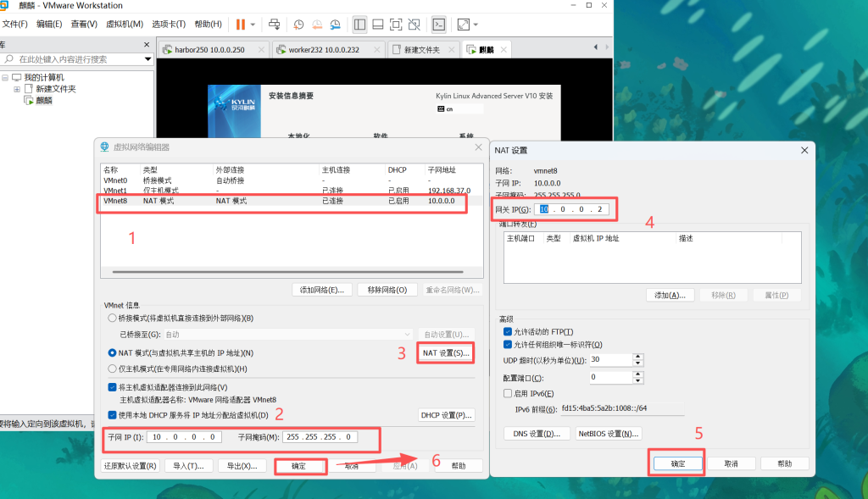Expand the library search box dropdown arrow

point(147,59)
